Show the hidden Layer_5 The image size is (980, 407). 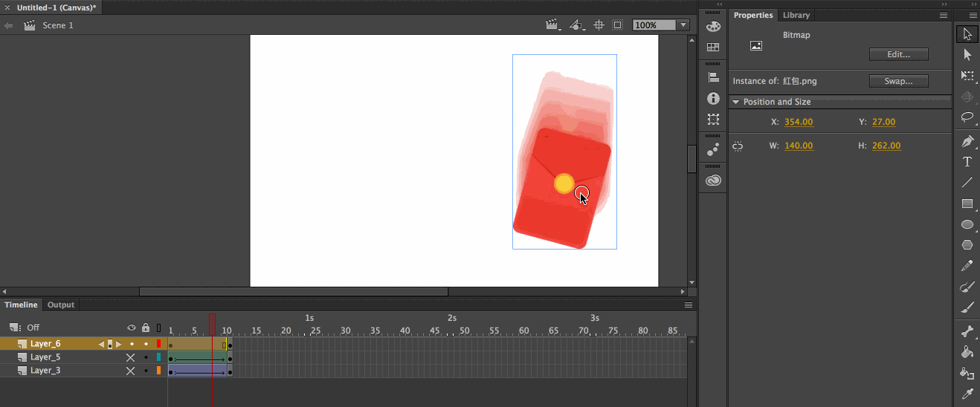(x=131, y=357)
